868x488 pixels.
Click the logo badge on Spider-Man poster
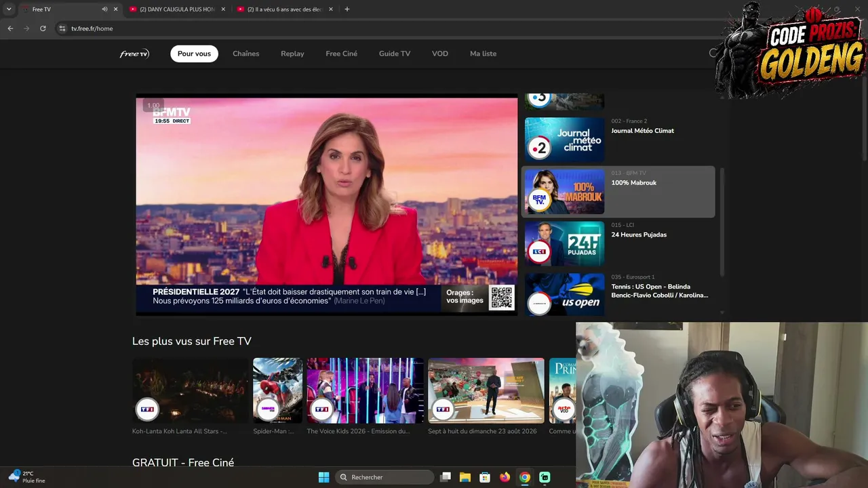[268, 409]
